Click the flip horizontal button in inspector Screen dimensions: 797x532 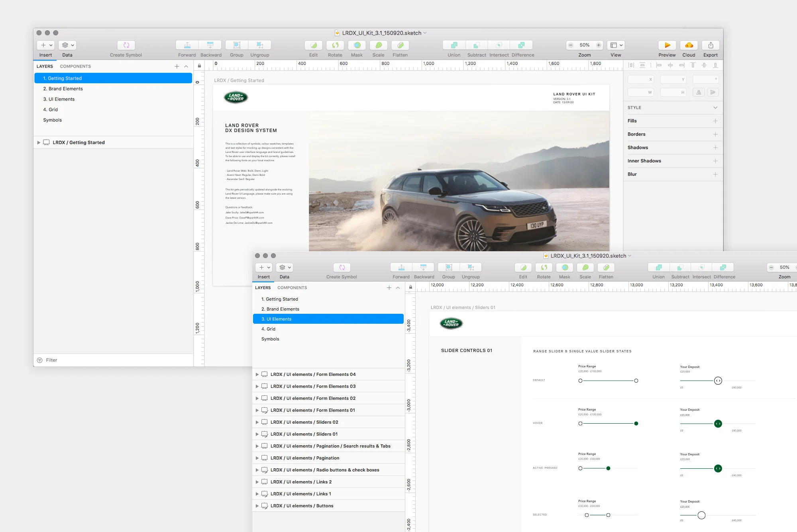point(699,92)
